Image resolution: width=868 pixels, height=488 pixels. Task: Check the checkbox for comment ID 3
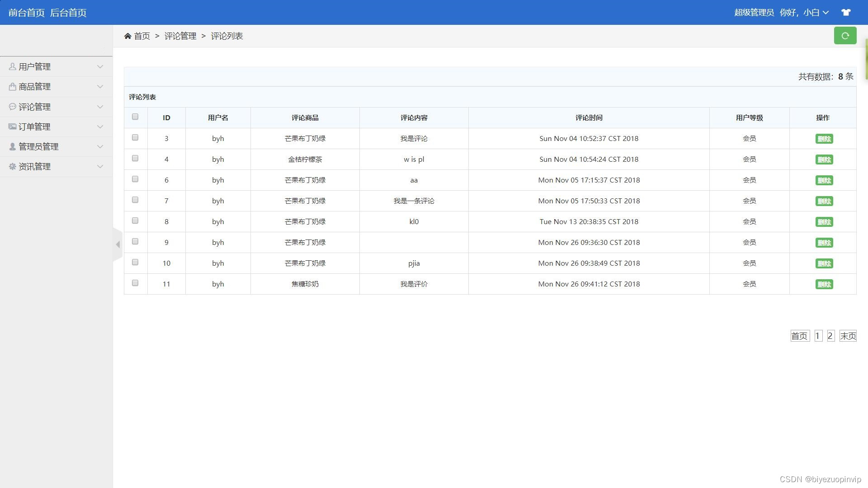pos(135,138)
